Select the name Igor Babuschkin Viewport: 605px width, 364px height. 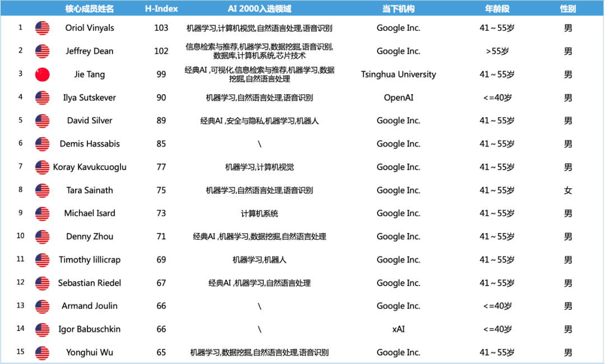coord(90,329)
